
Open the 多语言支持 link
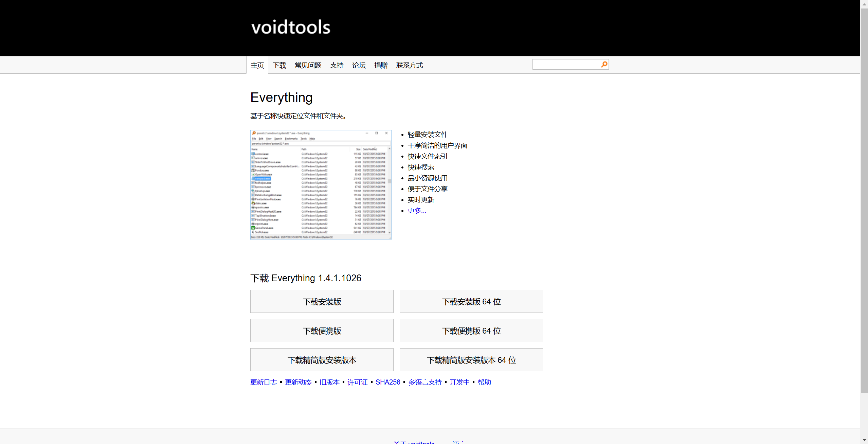pyautogui.click(x=425, y=382)
